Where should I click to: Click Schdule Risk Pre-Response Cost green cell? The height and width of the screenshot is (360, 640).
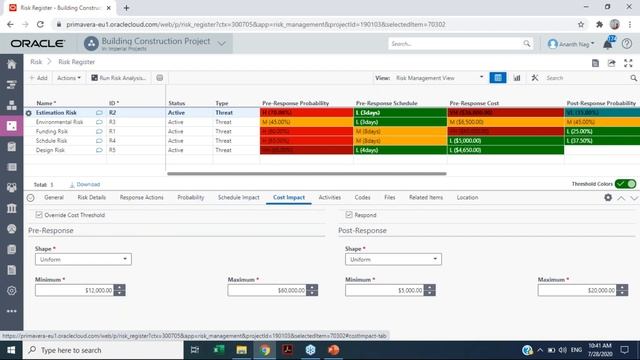(x=506, y=141)
